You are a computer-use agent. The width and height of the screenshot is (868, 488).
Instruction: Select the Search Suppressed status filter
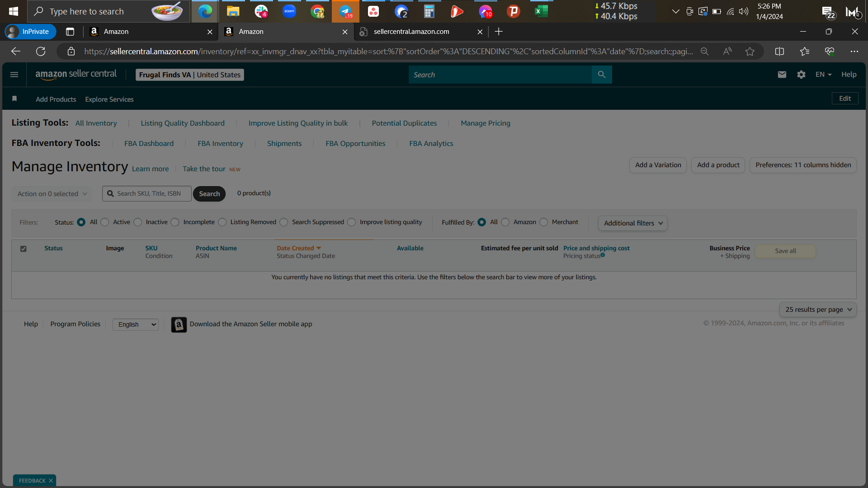(284, 222)
